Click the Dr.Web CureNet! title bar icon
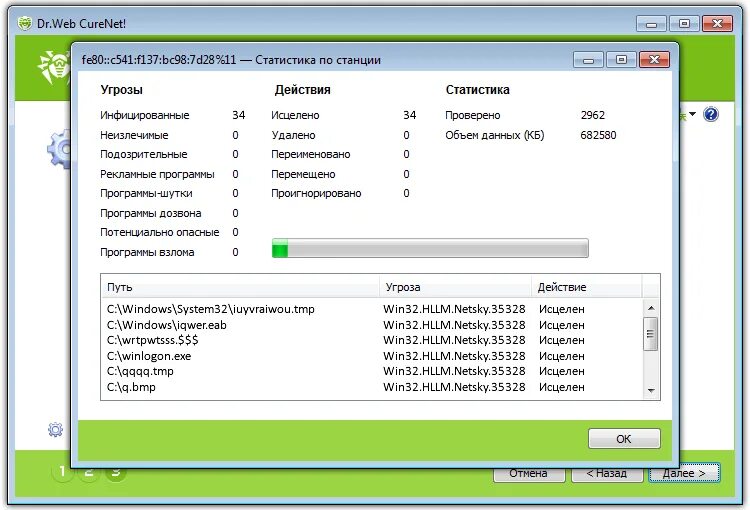Viewport: 750px width, 510px height. (x=24, y=23)
